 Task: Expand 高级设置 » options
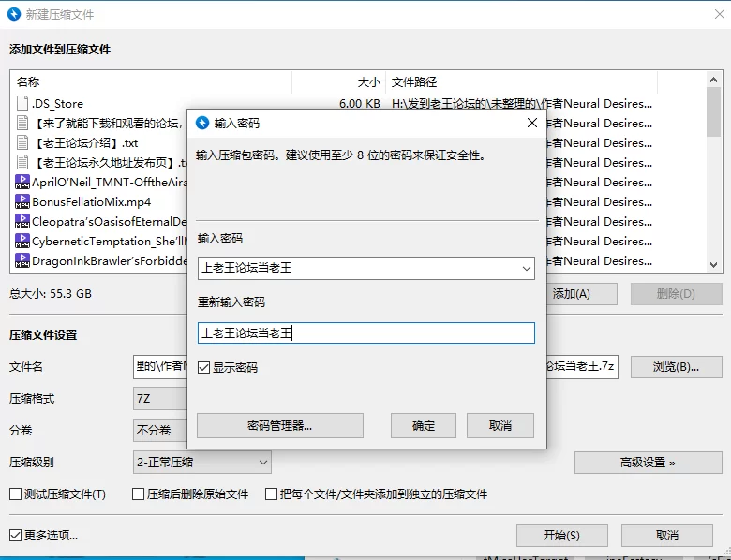click(x=648, y=463)
